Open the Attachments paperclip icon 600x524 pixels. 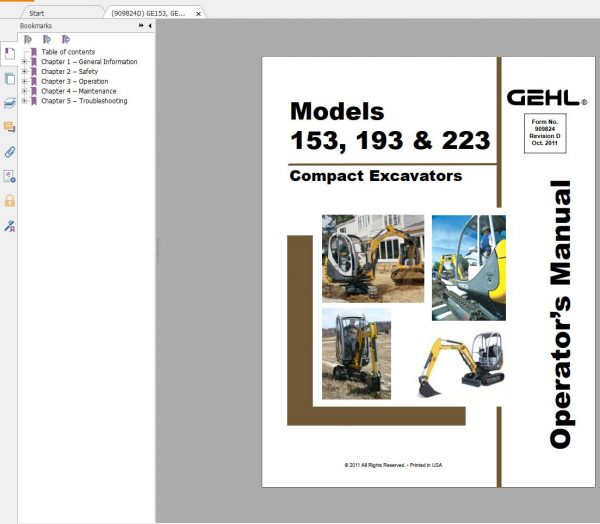pos(10,152)
